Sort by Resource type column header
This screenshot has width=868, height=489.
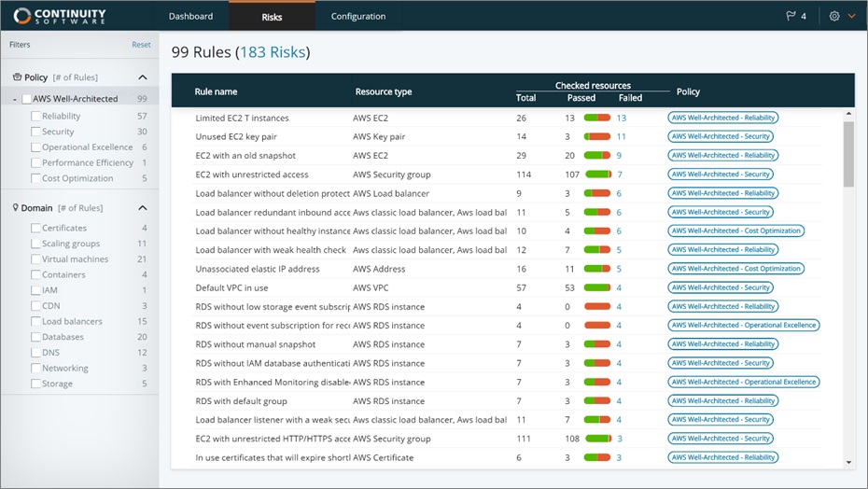click(x=384, y=92)
